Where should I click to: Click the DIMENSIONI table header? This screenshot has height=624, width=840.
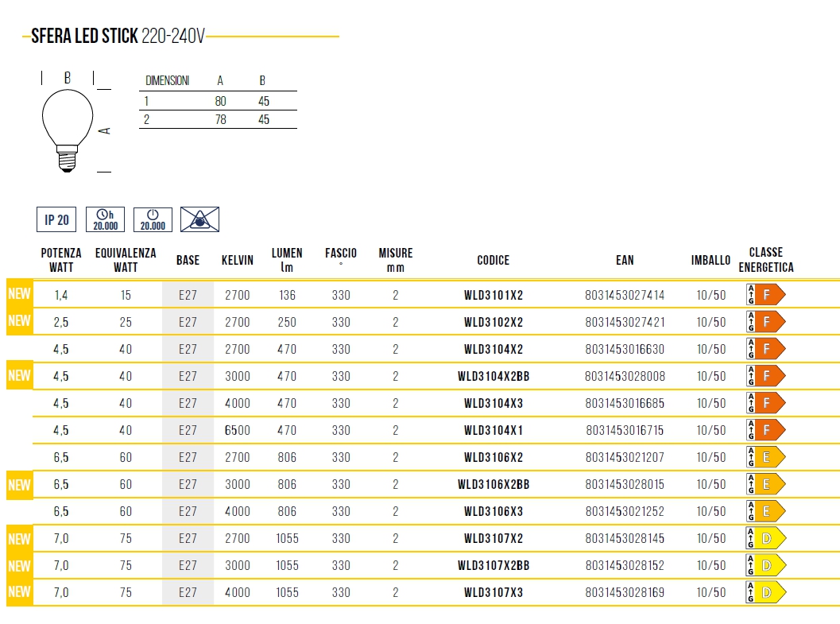[167, 81]
